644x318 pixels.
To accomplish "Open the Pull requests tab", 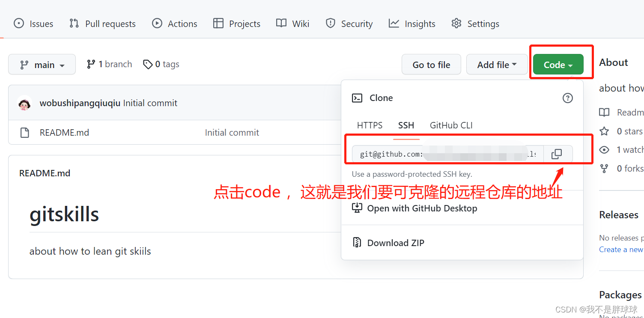I will click(x=102, y=24).
